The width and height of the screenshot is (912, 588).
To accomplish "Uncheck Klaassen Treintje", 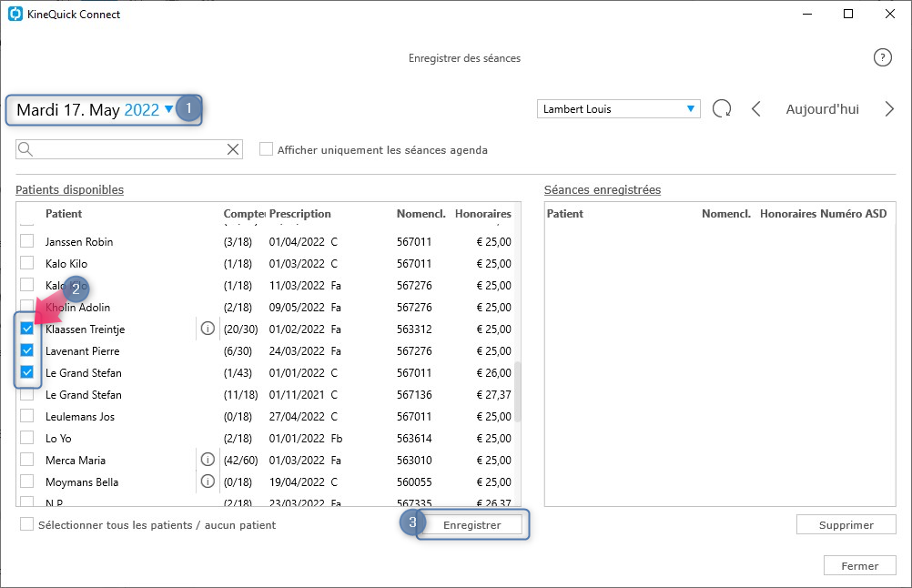I will (x=26, y=329).
